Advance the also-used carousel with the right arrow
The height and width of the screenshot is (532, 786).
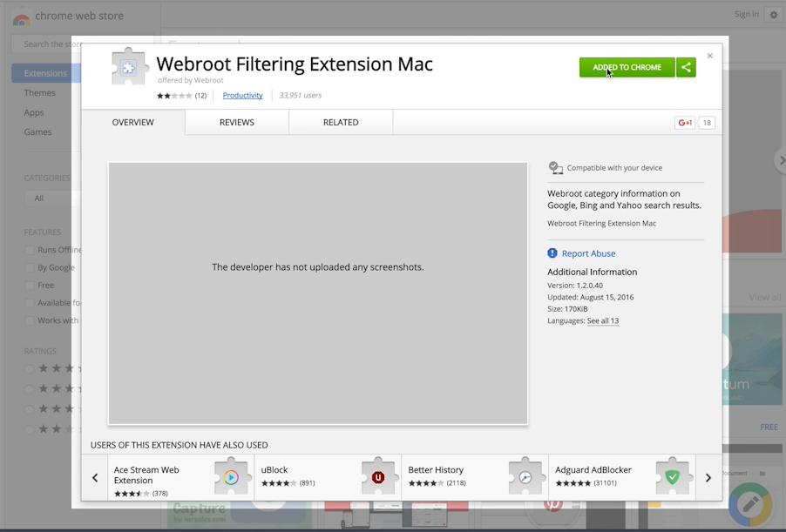point(708,477)
